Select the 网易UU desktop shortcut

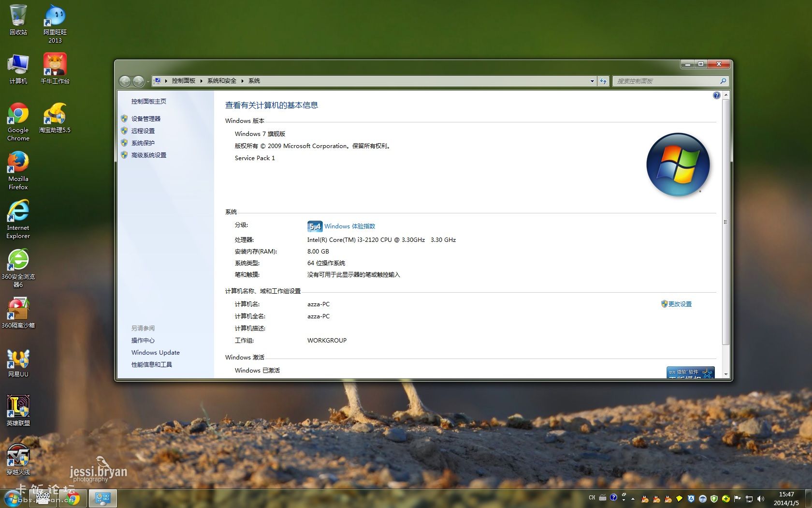18,363
